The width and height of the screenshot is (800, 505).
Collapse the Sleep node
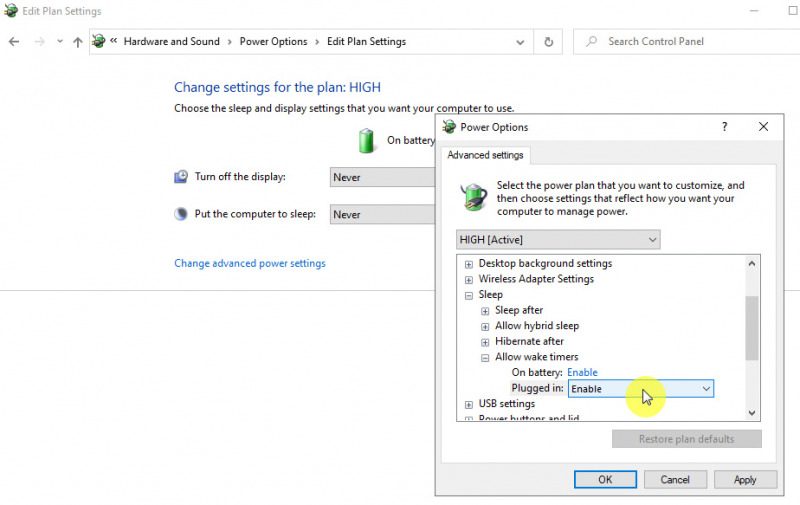[x=468, y=295]
